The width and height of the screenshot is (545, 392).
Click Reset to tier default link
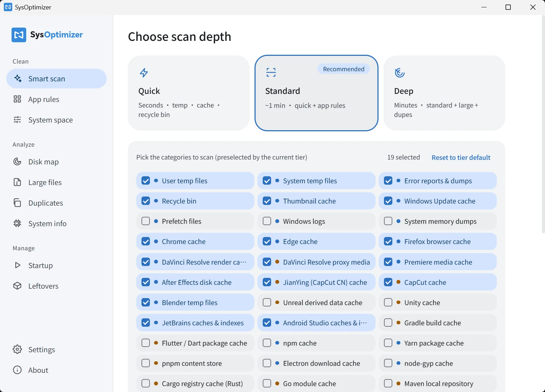(x=461, y=157)
